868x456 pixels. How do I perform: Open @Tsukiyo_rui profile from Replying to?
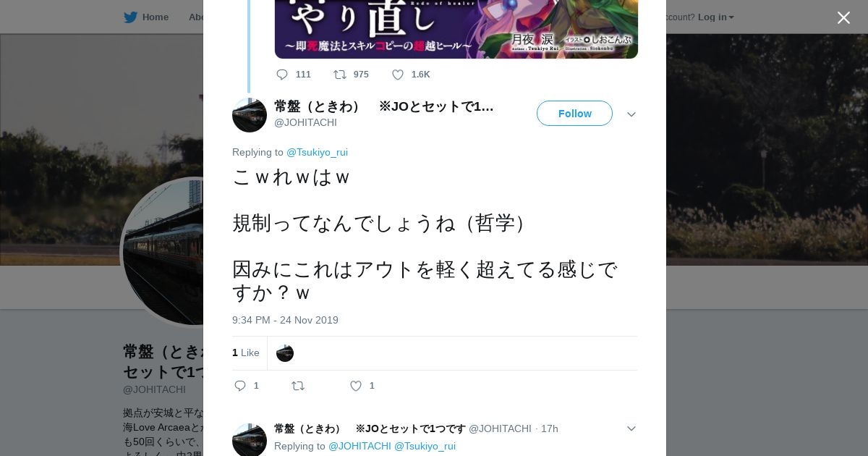(317, 152)
